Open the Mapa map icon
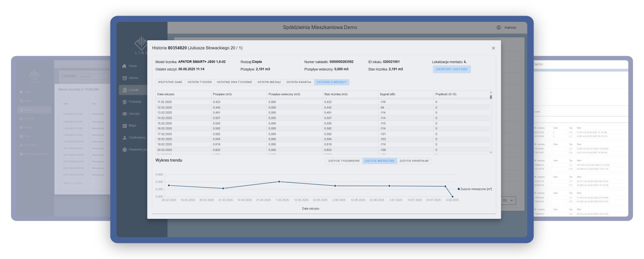The image size is (644, 259). [125, 125]
